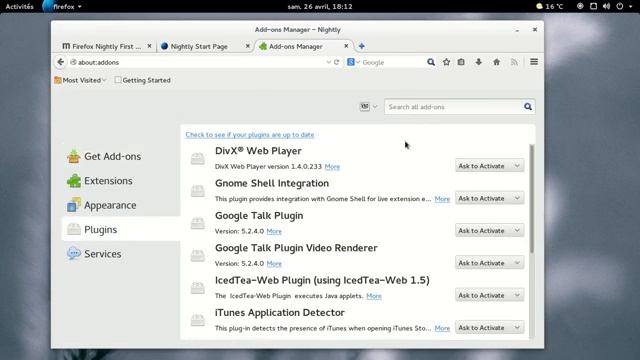
Task: Open Google Talk Plugin Ask to Activate dropdown
Action: point(489,231)
